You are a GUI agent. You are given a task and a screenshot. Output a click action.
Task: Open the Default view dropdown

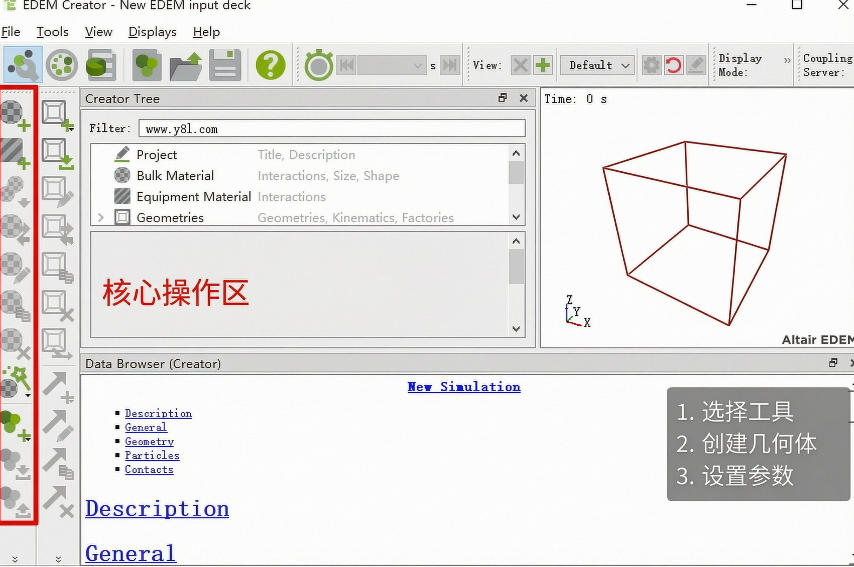597,65
